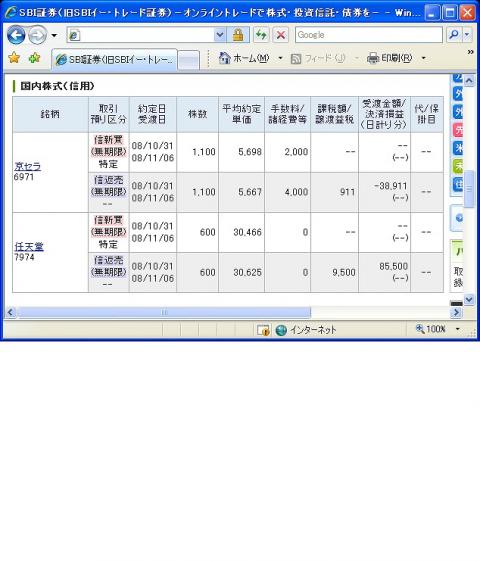Viewport: 480px width, 561px height.
Task: Click the 銘柄 column header
Action: (50, 114)
